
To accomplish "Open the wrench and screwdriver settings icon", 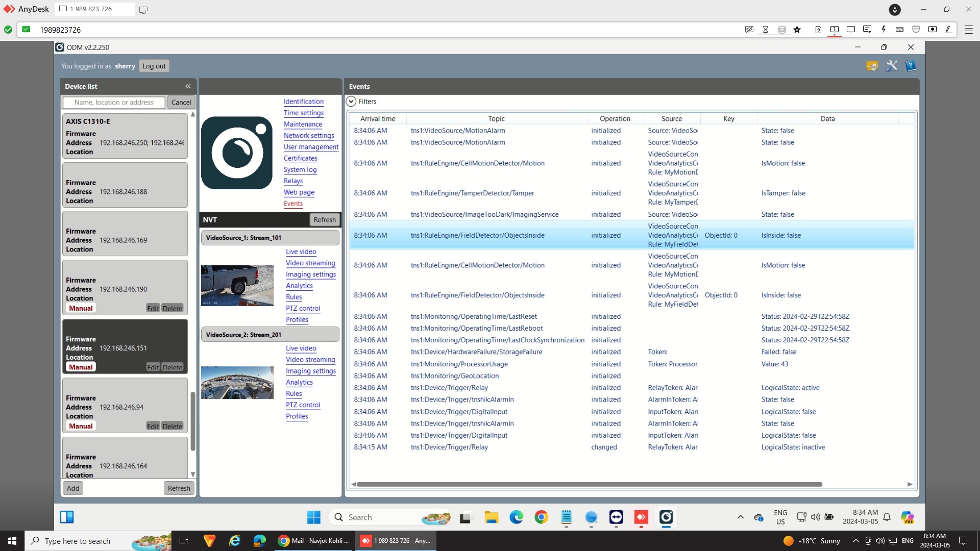I will coord(892,66).
